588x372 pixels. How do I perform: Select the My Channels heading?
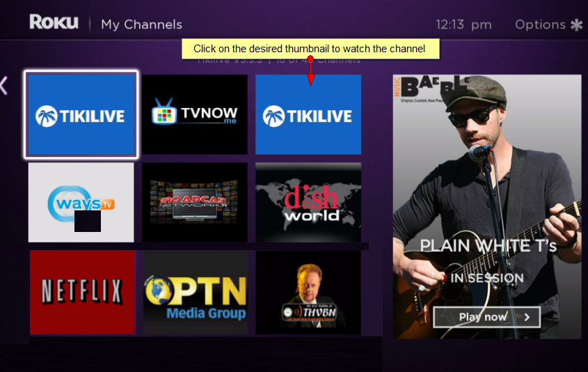point(142,25)
